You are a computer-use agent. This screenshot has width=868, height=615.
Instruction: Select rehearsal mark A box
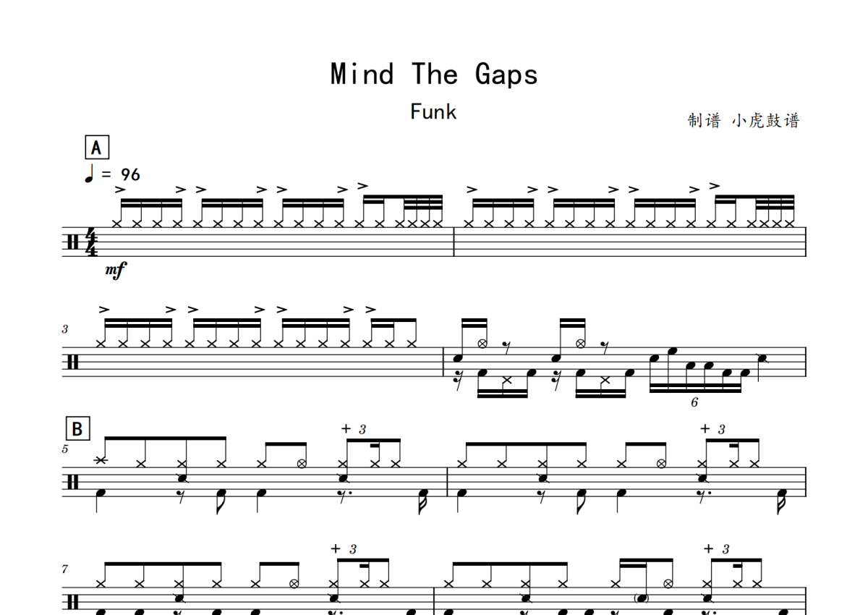(x=96, y=148)
